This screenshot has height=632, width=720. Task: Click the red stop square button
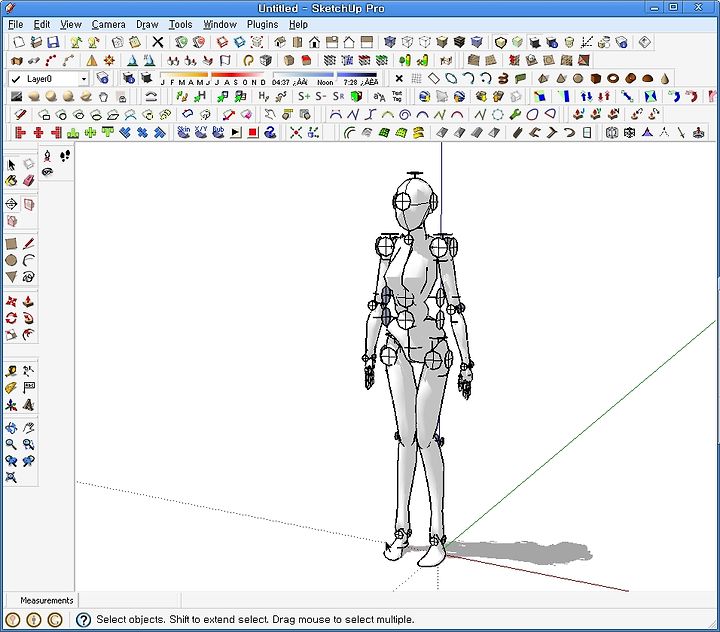[x=253, y=133]
